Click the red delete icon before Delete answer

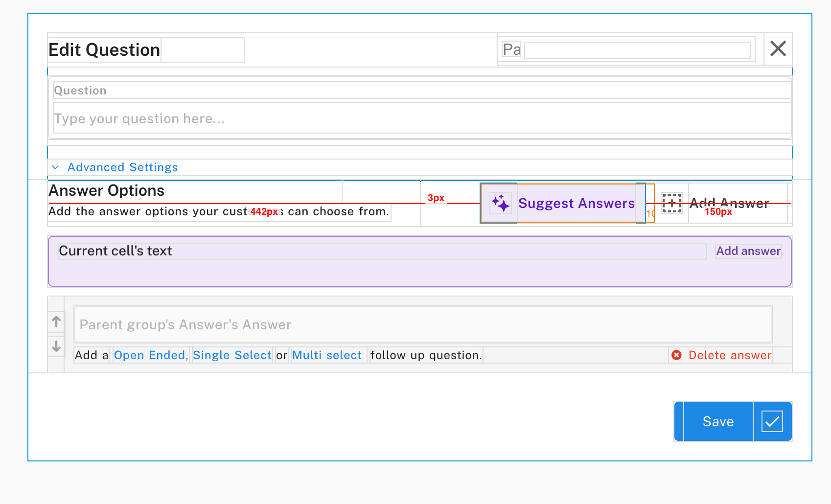pyautogui.click(x=677, y=355)
